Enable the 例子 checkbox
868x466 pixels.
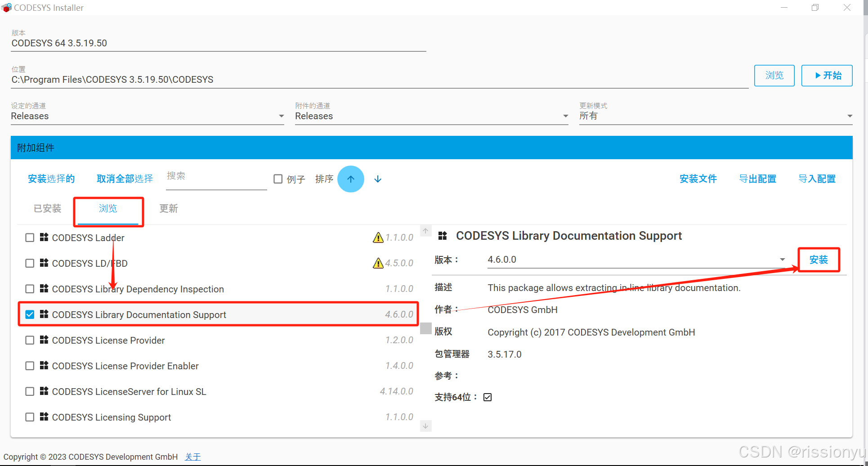click(278, 179)
